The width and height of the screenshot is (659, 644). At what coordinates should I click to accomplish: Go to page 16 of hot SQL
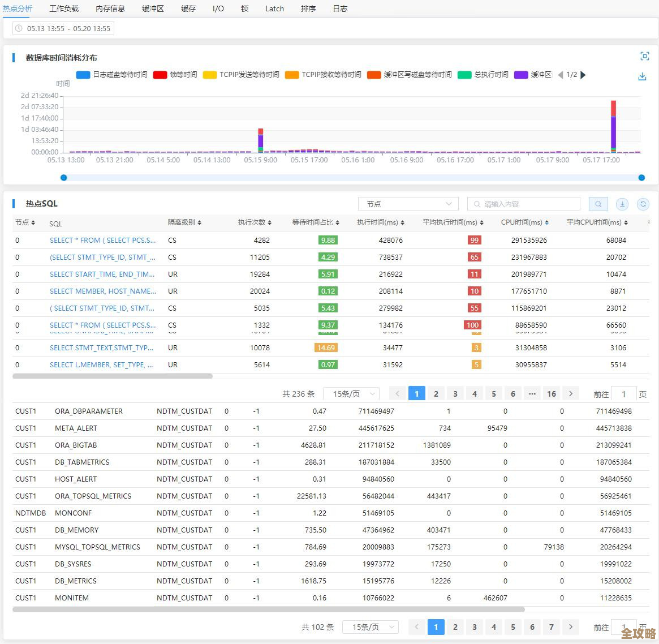coord(552,394)
